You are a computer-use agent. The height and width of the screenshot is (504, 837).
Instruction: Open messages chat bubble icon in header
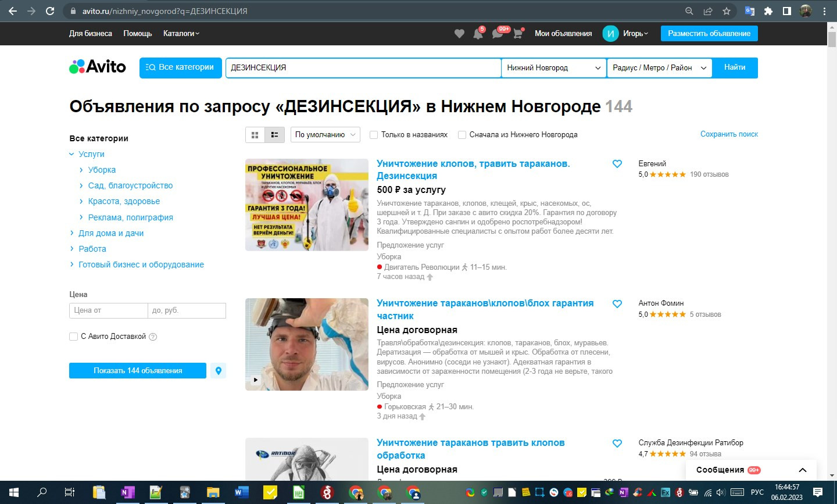click(x=498, y=34)
